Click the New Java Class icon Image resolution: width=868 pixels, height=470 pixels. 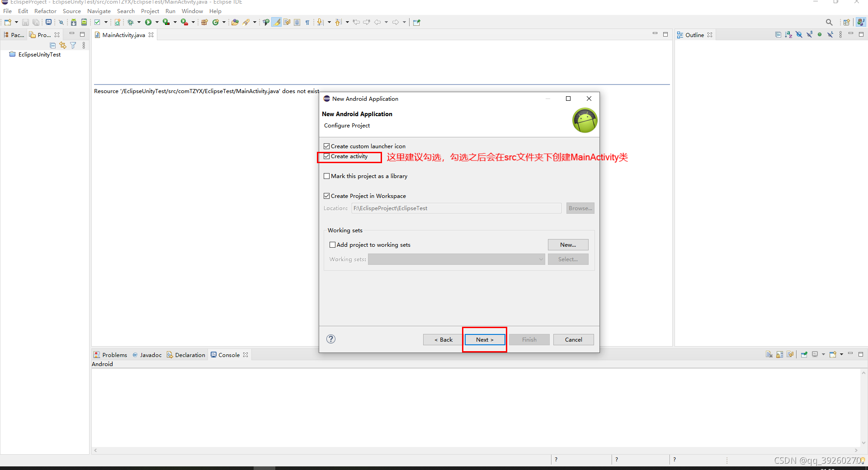coord(216,22)
